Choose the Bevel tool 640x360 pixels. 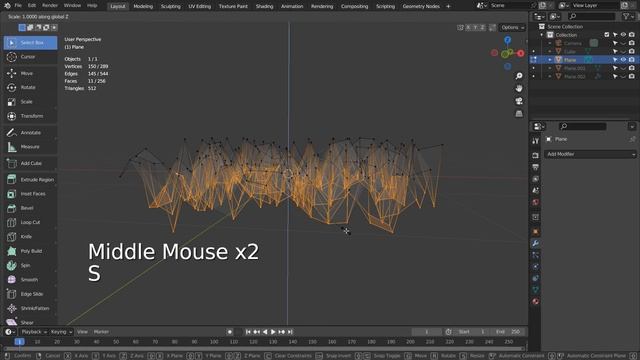coord(30,208)
